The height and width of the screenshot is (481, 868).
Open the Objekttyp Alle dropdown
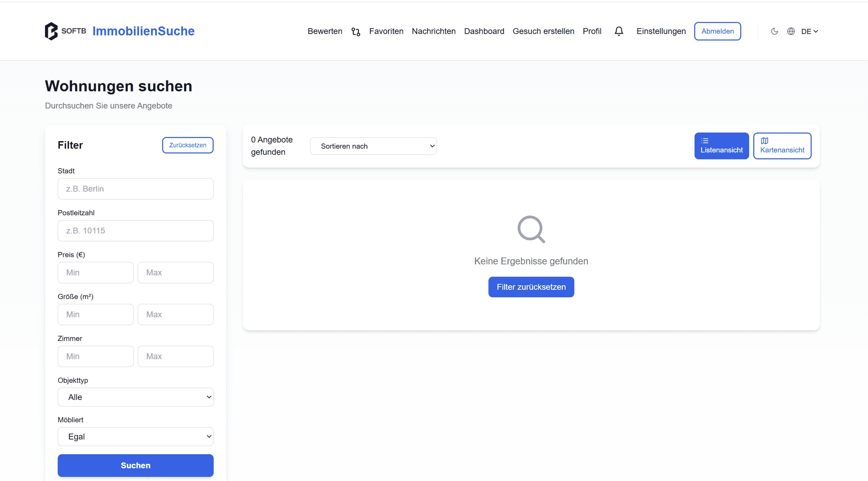135,397
